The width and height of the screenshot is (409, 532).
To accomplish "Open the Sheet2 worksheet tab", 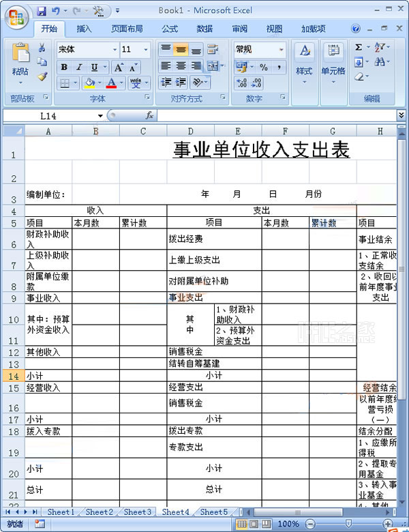I will tap(99, 512).
